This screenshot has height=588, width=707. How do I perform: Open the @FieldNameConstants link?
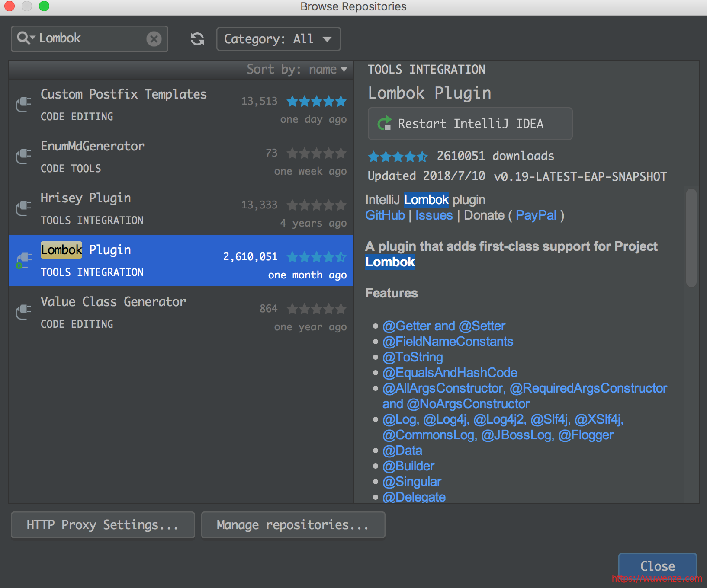point(448,342)
